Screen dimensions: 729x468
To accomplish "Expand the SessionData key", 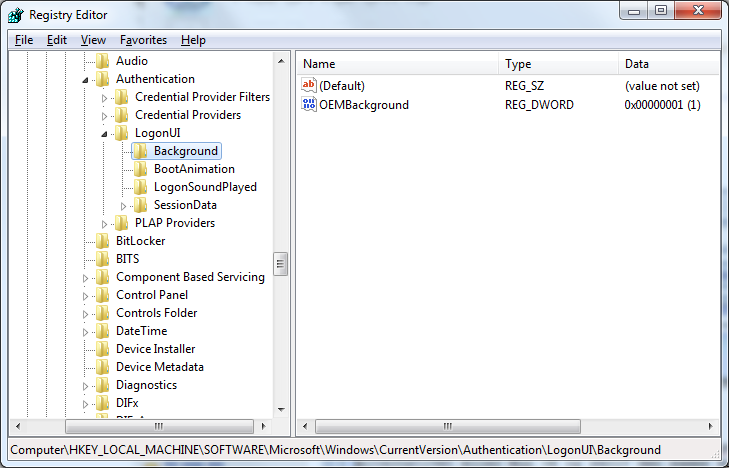I will click(123, 206).
